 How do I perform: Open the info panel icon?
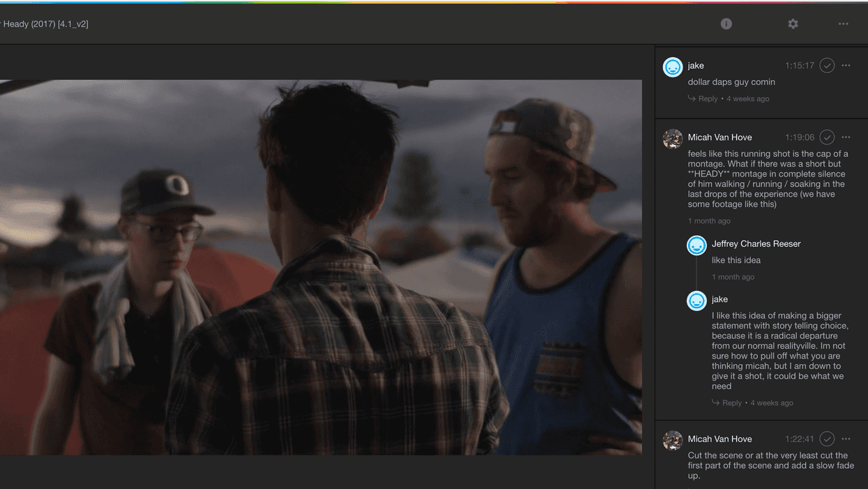click(726, 24)
